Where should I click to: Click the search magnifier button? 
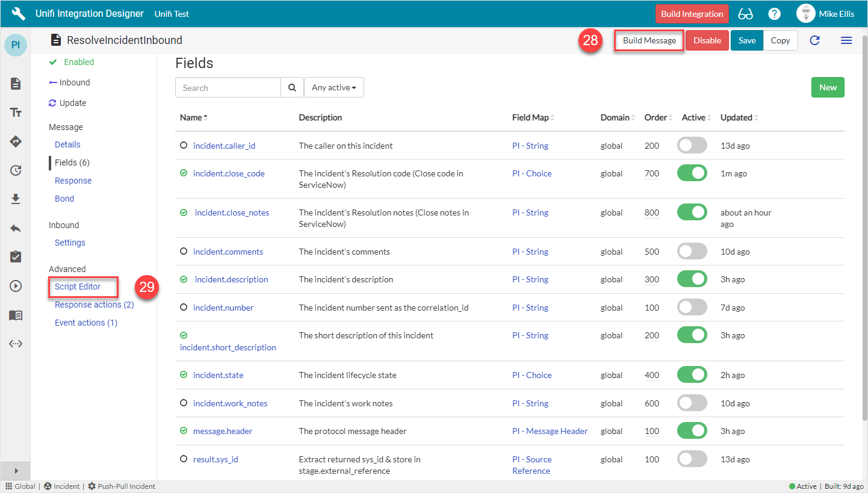point(292,88)
